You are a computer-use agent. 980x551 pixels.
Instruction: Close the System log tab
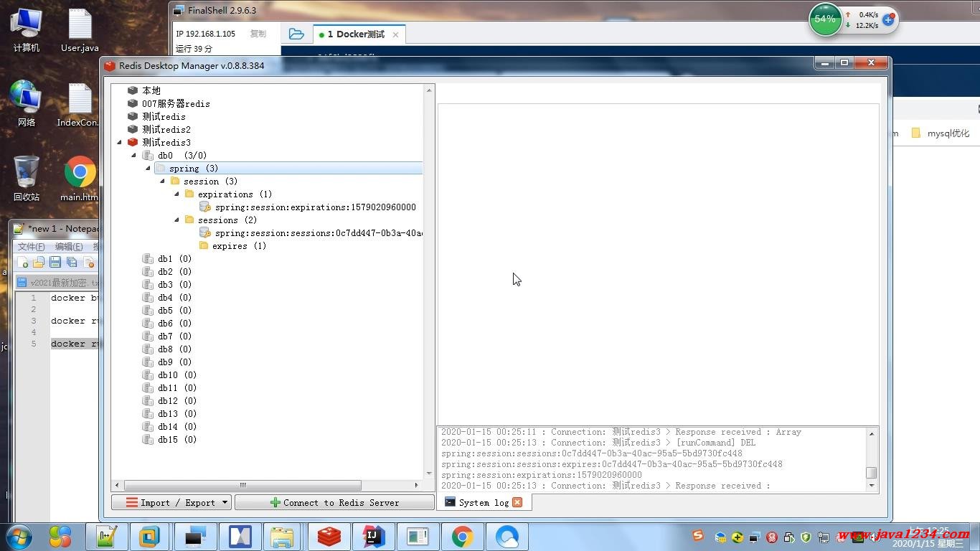517,502
